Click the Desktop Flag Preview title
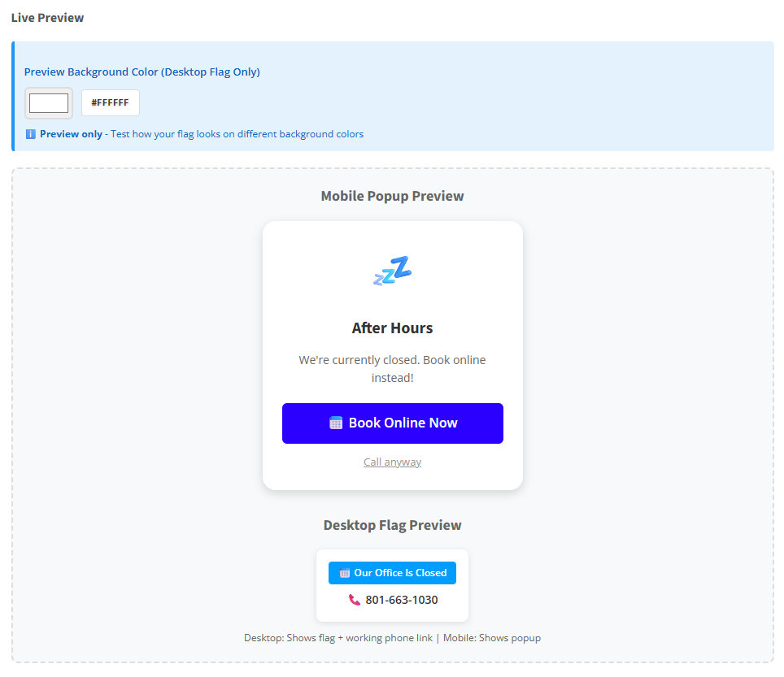Image resolution: width=784 pixels, height=677 pixels. click(392, 524)
